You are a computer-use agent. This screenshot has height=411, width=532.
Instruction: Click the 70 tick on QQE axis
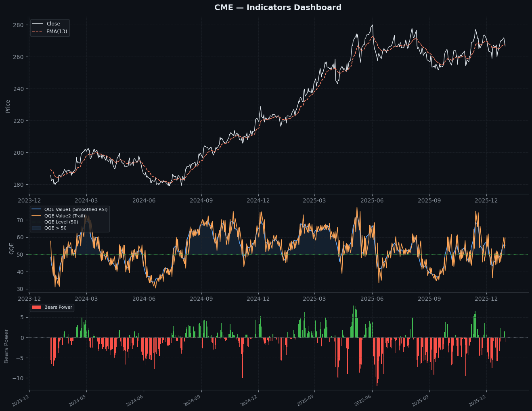tap(21, 220)
